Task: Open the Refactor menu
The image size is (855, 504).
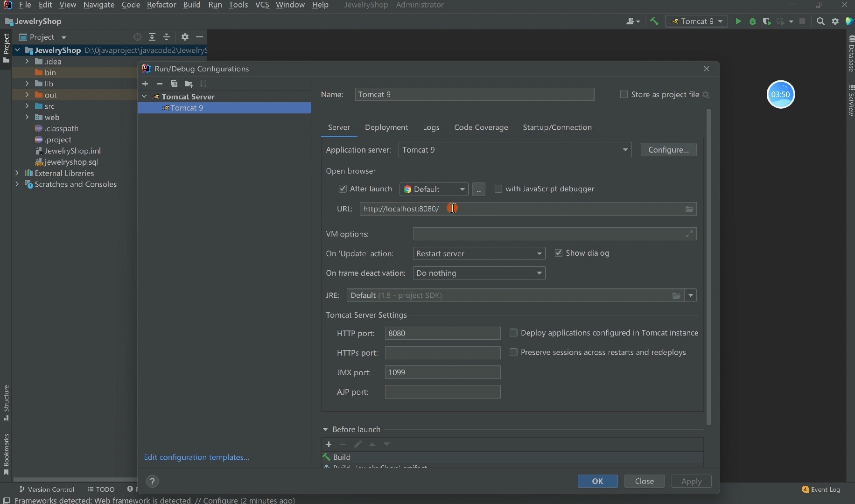Action: (x=161, y=5)
